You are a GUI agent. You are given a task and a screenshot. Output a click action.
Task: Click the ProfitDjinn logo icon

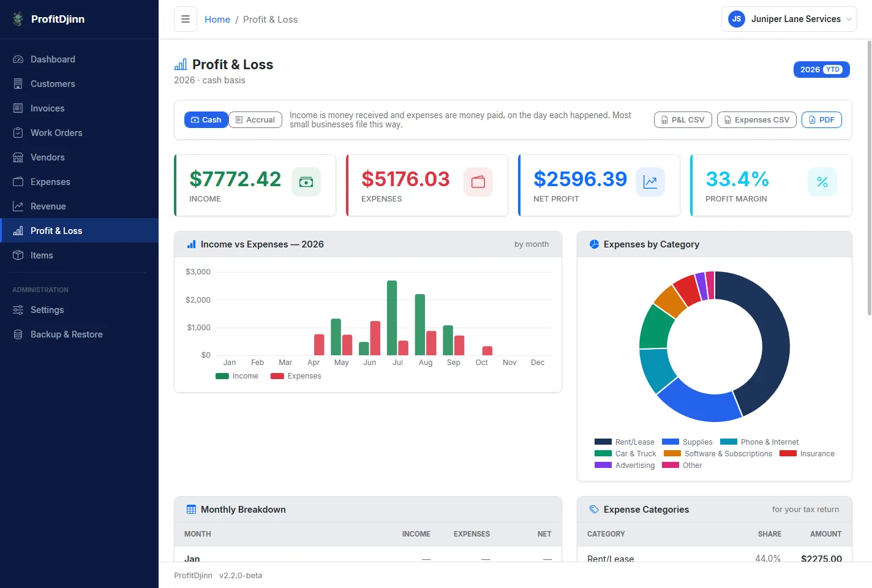tap(18, 19)
